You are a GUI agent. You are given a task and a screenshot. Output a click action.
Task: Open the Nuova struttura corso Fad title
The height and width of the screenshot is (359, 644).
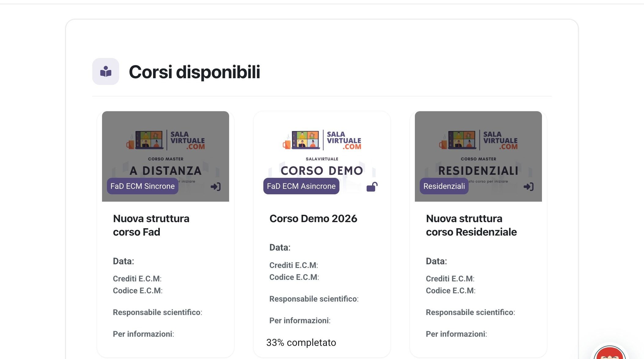(151, 225)
